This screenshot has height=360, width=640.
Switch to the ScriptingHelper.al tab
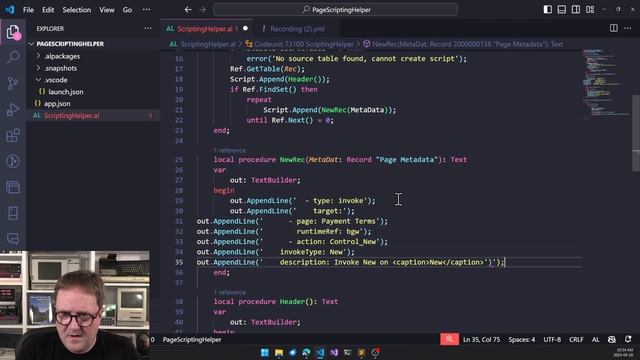pos(207,29)
